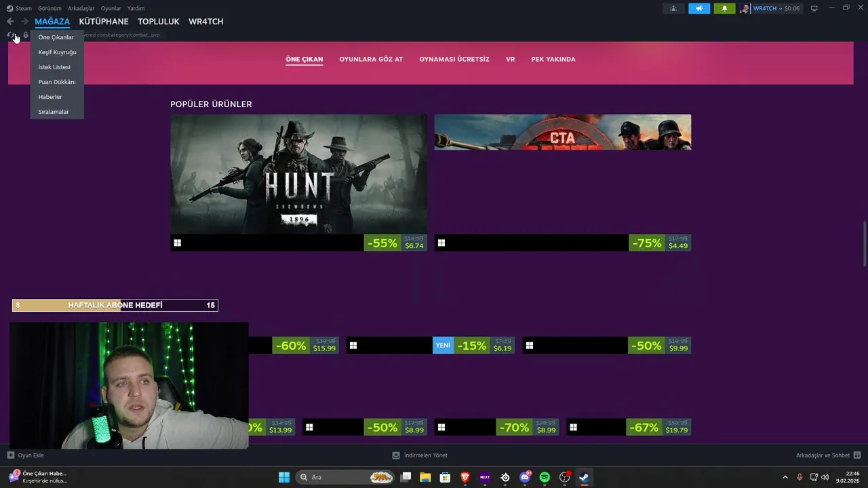
Task: Click the Windows platform icon under CTA game
Action: coord(441,243)
